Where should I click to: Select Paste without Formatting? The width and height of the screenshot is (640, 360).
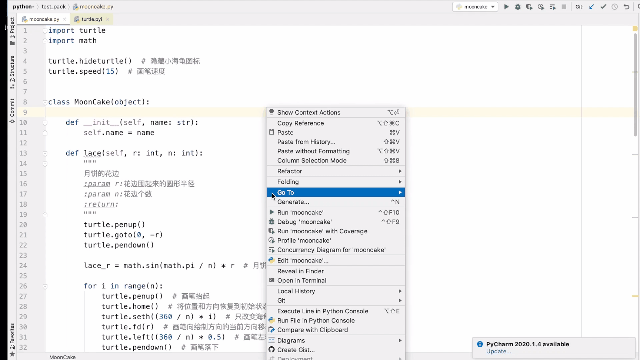click(336, 151)
